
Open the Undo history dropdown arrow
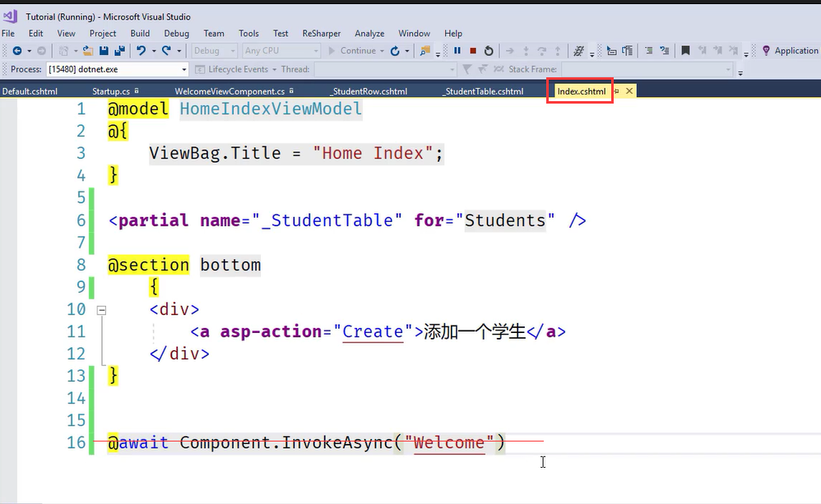coord(154,51)
